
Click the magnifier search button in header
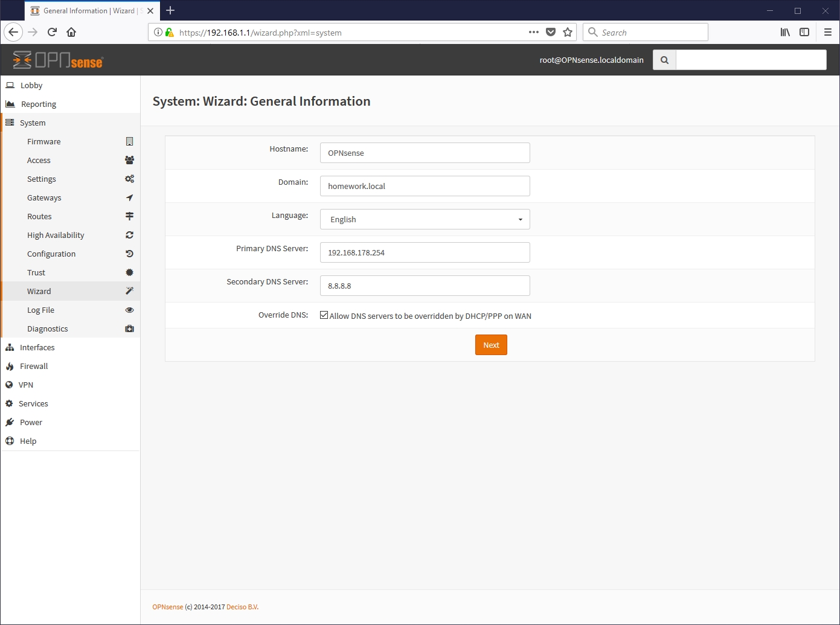(x=664, y=60)
